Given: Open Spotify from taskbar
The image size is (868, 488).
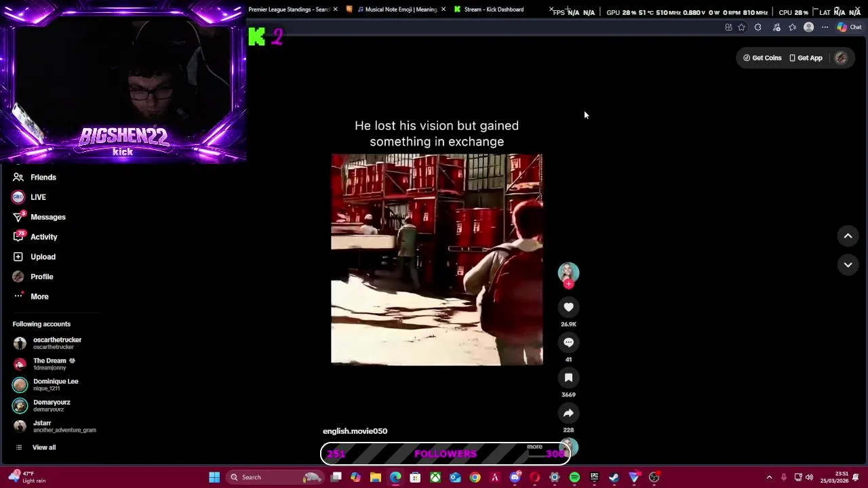Looking at the screenshot, I should pyautogui.click(x=574, y=477).
